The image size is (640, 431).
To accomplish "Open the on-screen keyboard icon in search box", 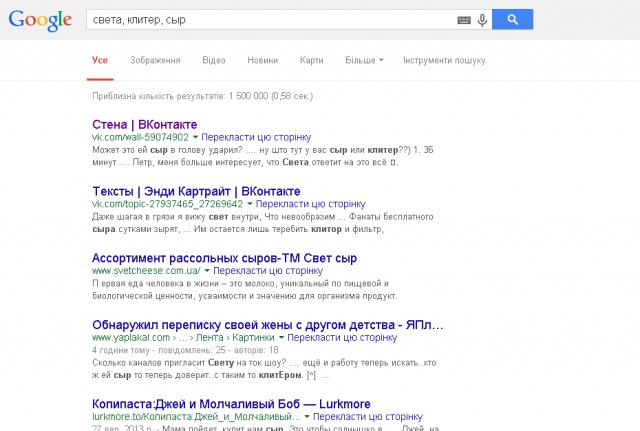I will pos(464,20).
